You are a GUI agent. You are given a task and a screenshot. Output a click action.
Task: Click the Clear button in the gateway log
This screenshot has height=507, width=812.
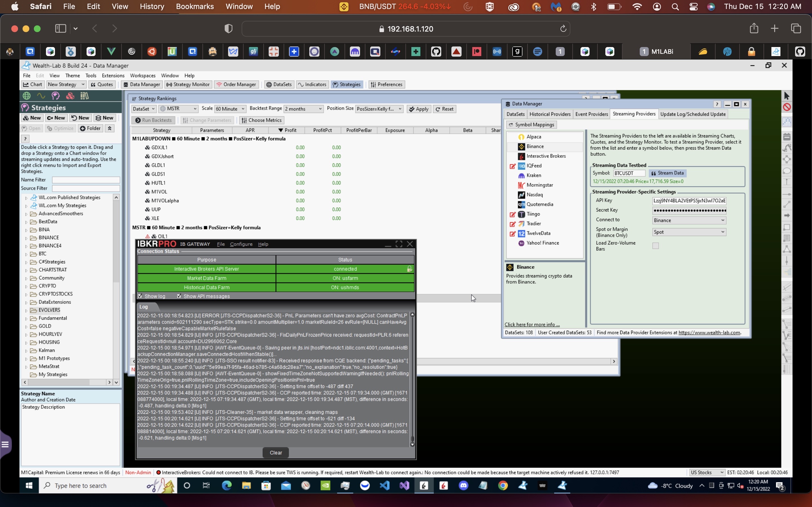pos(275,453)
